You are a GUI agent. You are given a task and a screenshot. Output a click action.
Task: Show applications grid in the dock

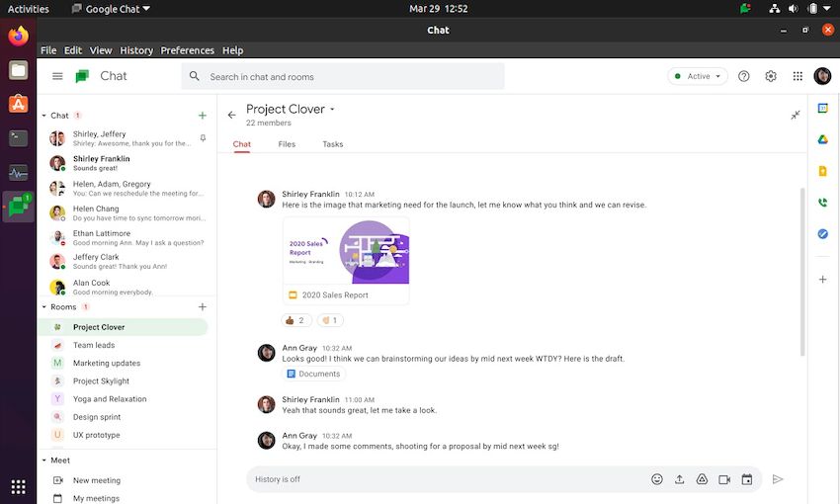[x=18, y=487]
